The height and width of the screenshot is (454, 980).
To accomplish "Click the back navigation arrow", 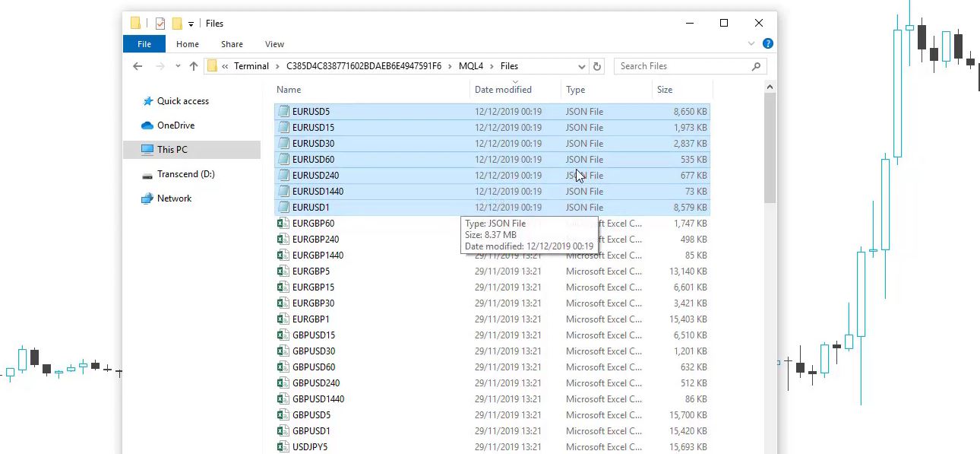I will 138,65.
